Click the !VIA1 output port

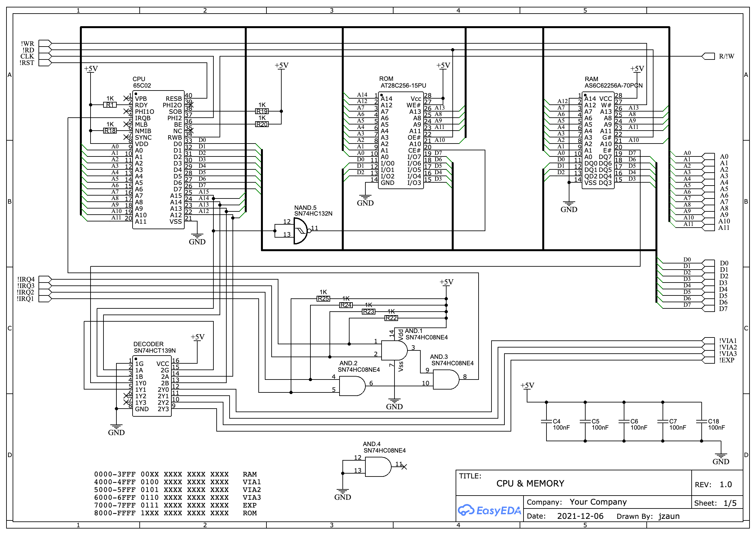tap(708, 341)
